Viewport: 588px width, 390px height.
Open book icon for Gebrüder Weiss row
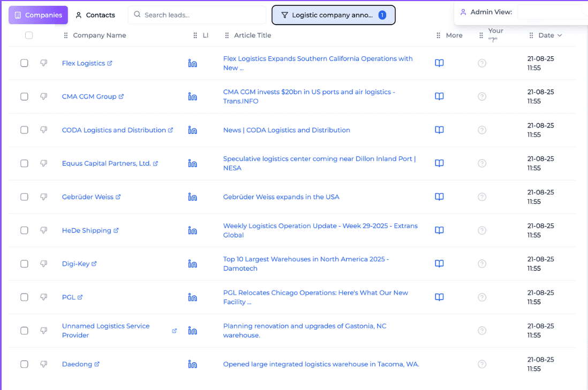[x=439, y=197]
